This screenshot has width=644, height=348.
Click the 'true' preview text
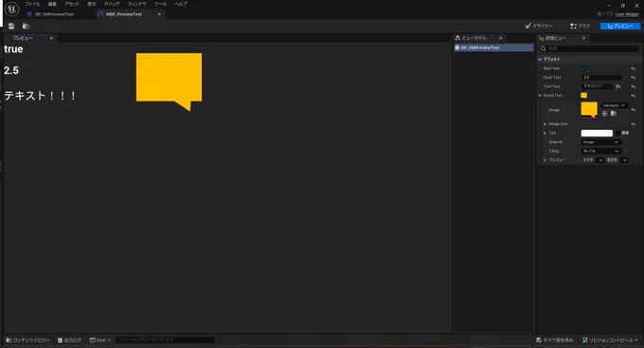[x=13, y=49]
